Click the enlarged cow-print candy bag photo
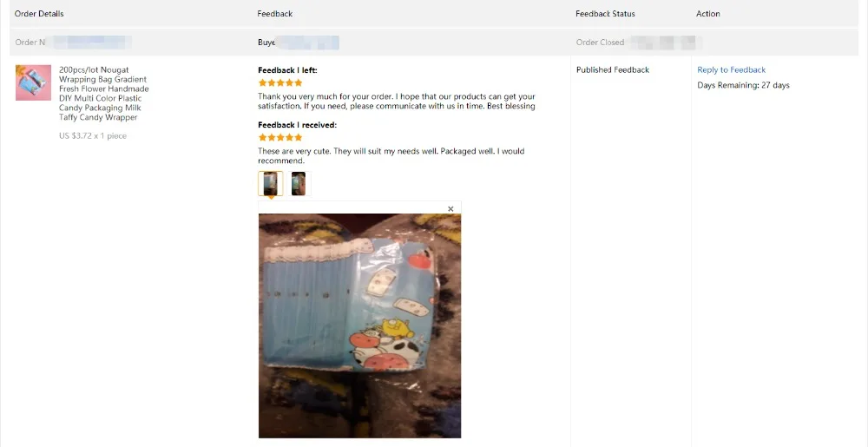Viewport: 868px width, 447px height. coord(360,325)
